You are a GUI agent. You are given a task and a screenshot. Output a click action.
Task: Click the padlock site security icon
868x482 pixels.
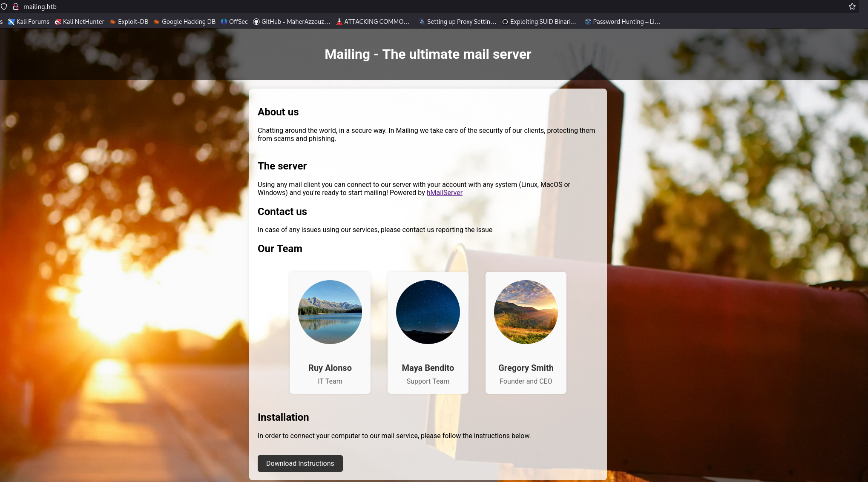coord(16,6)
